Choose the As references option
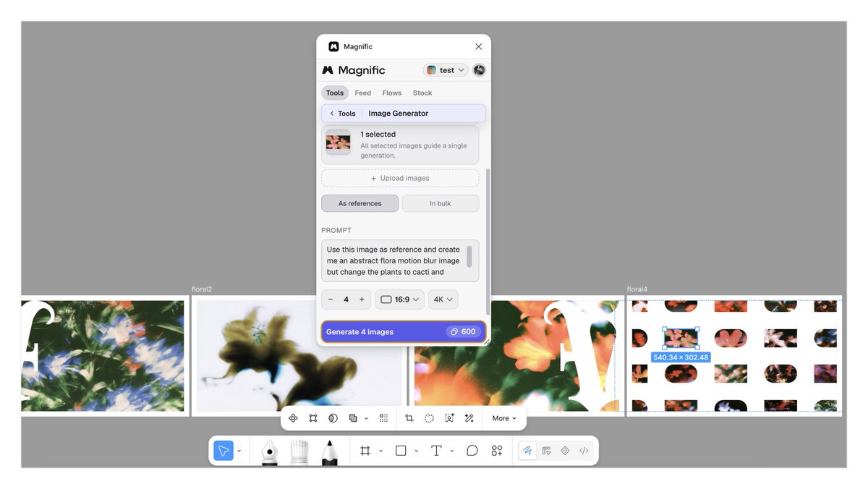 359,203
